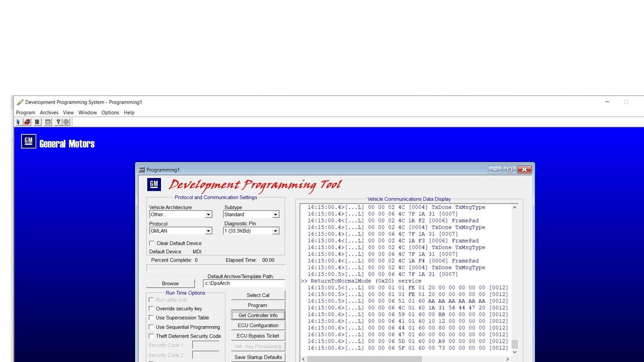Click the question mark help toolbar icon
The height and width of the screenshot is (362, 644).
tap(58, 122)
